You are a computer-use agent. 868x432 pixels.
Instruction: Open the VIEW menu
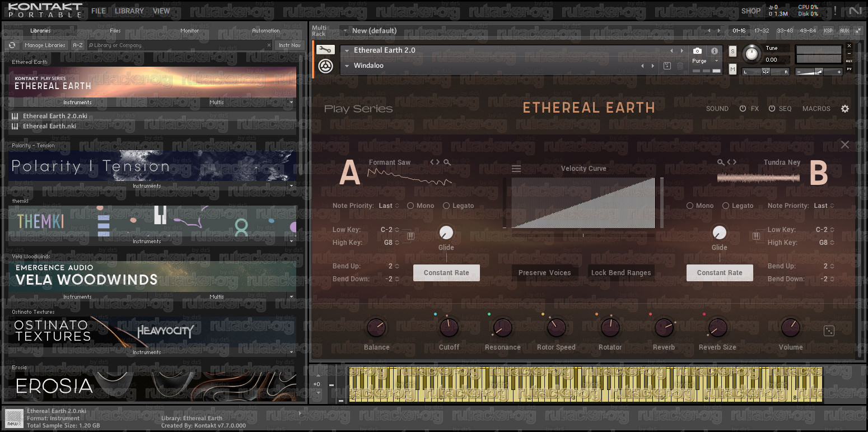[161, 11]
